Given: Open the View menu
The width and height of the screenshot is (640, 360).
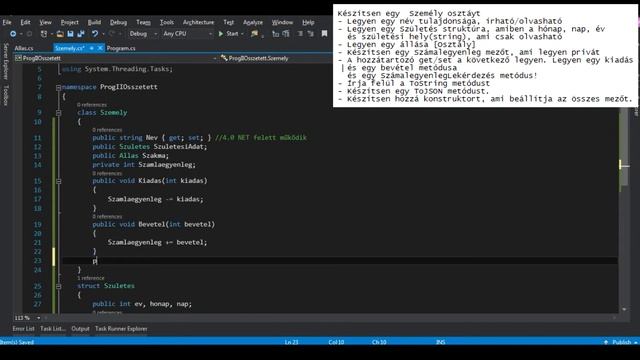Looking at the screenshot, I should coord(45,22).
